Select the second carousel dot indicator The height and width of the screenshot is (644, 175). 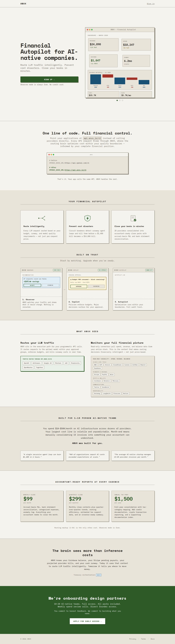point(120,100)
